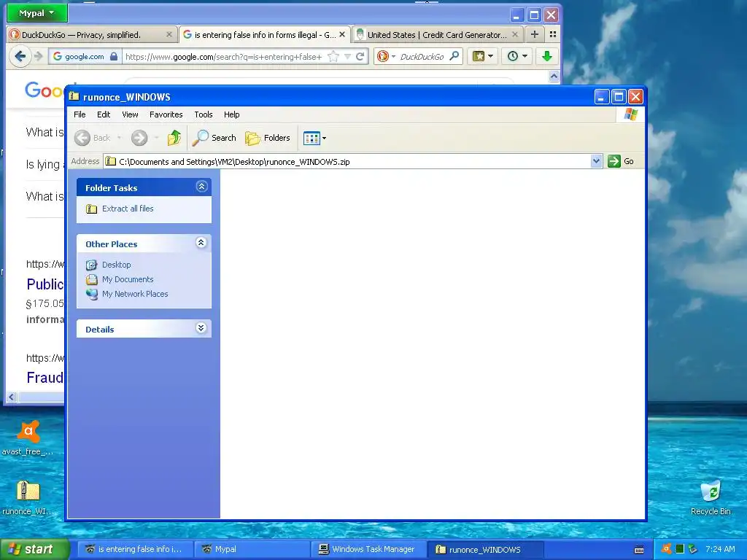Open the File menu in Explorer
This screenshot has width=747, height=560.
coord(80,114)
